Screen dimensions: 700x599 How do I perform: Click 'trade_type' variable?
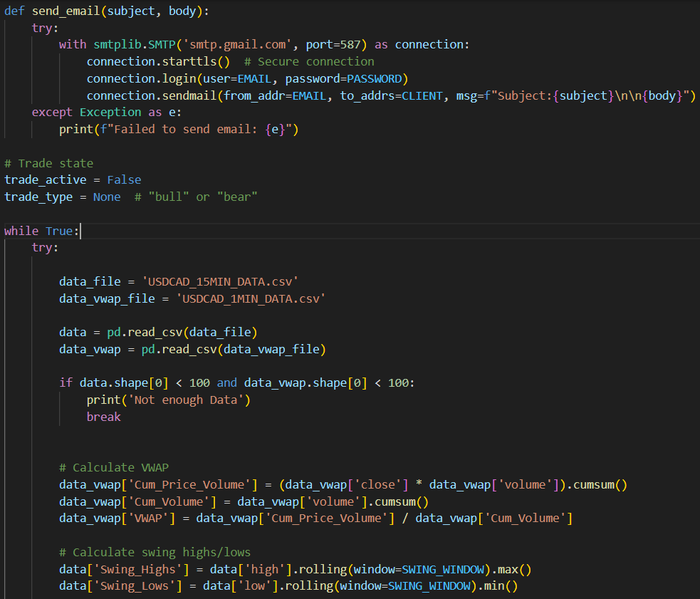coord(38,197)
